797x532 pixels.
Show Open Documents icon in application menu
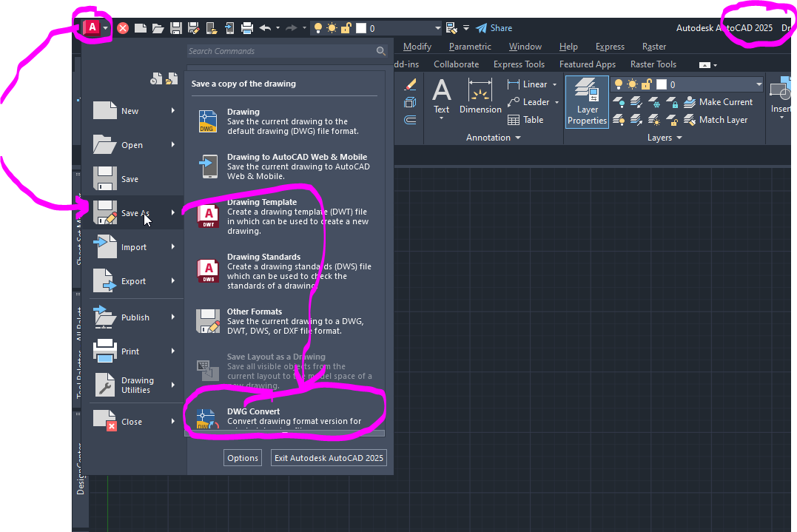(x=172, y=78)
